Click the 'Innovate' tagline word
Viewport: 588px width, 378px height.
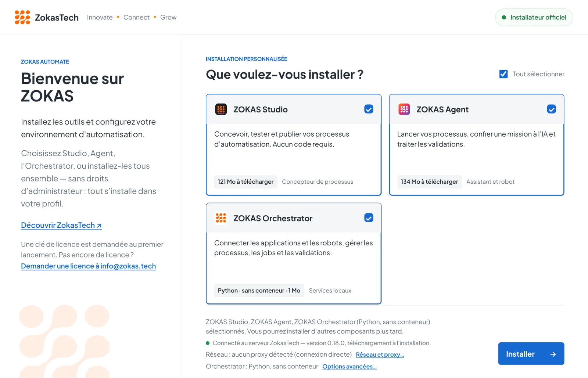pyautogui.click(x=100, y=17)
